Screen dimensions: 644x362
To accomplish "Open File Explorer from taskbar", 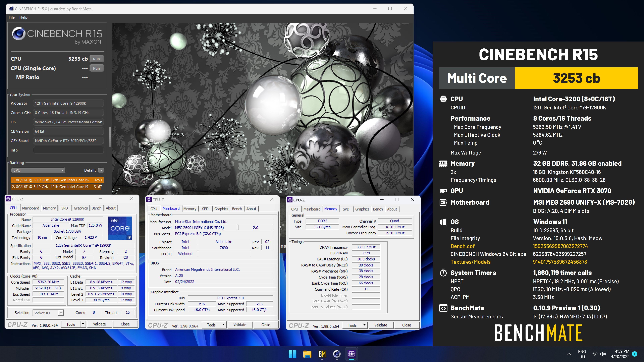I will [307, 354].
